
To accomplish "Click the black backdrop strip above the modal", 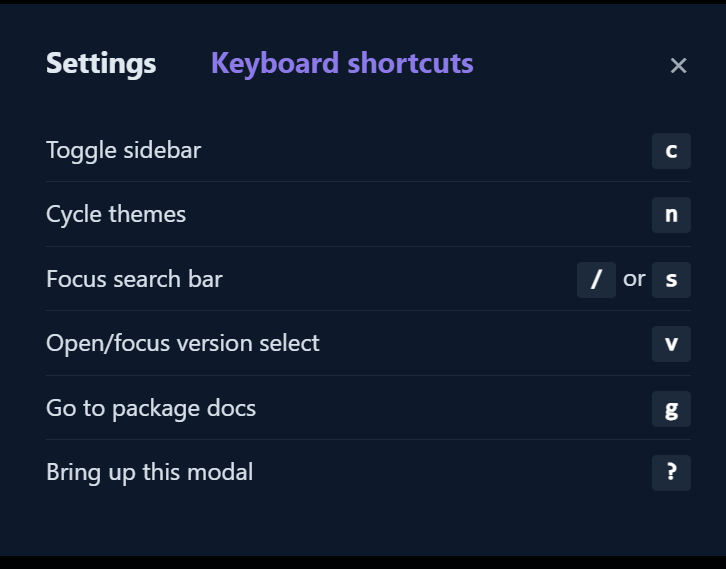I will click(363, 2).
